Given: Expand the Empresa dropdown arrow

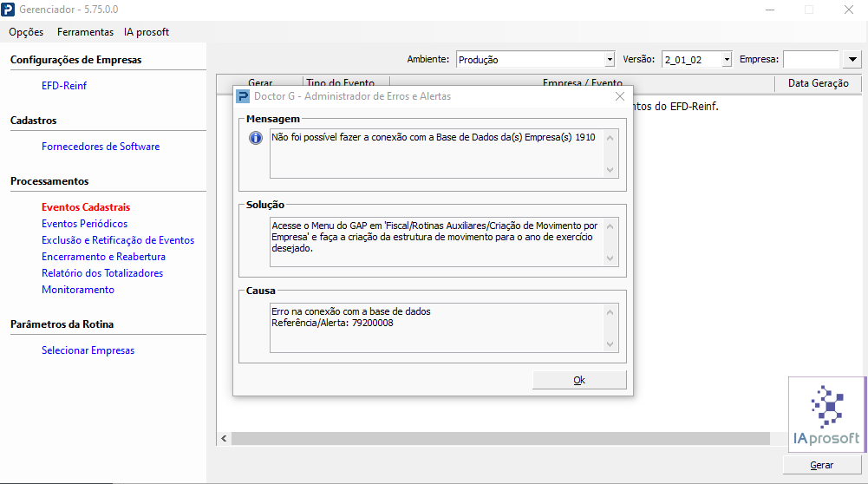Looking at the screenshot, I should pyautogui.click(x=852, y=59).
